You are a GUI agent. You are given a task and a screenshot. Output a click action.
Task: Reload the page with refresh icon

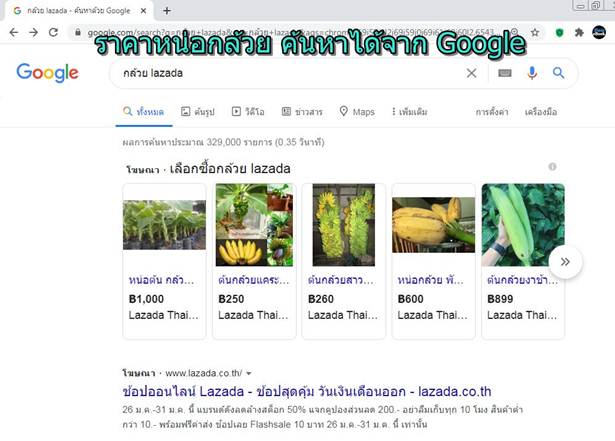53,33
